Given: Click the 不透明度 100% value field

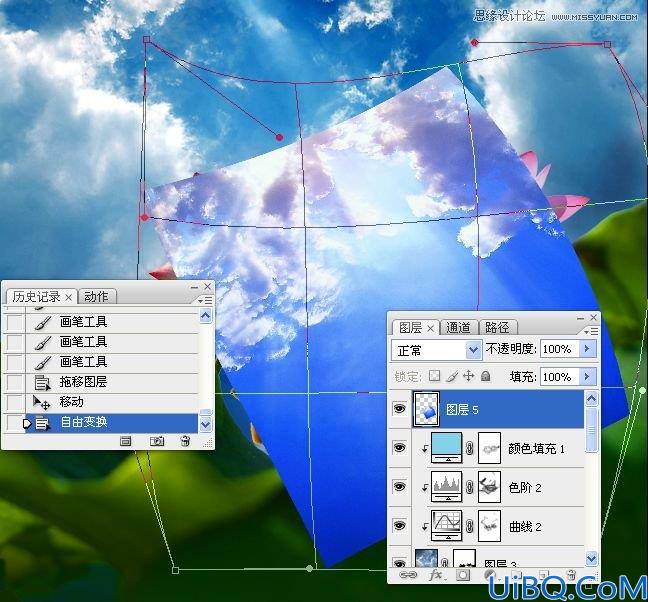Looking at the screenshot, I should coord(560,349).
